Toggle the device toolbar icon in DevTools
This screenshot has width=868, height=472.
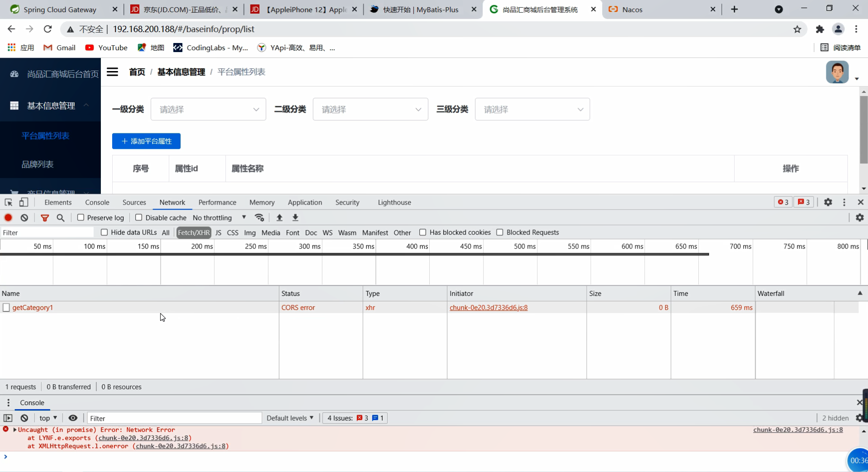coord(24,202)
